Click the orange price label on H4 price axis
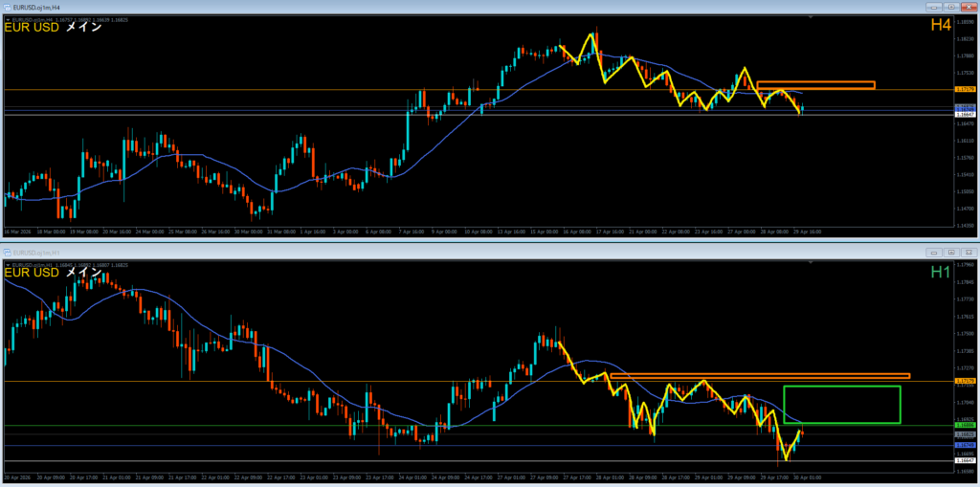The height and width of the screenshot is (487, 980). 966,90
